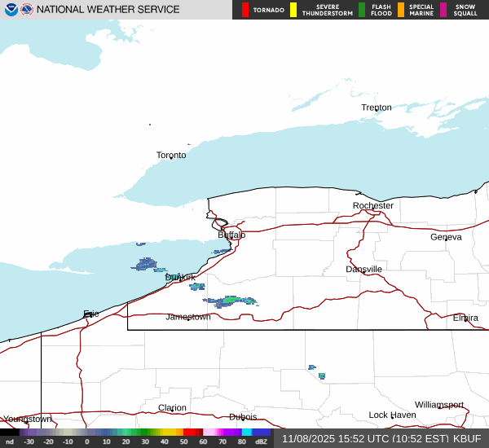
Task: Click the National Weather Service emblem
Action: 27,10
